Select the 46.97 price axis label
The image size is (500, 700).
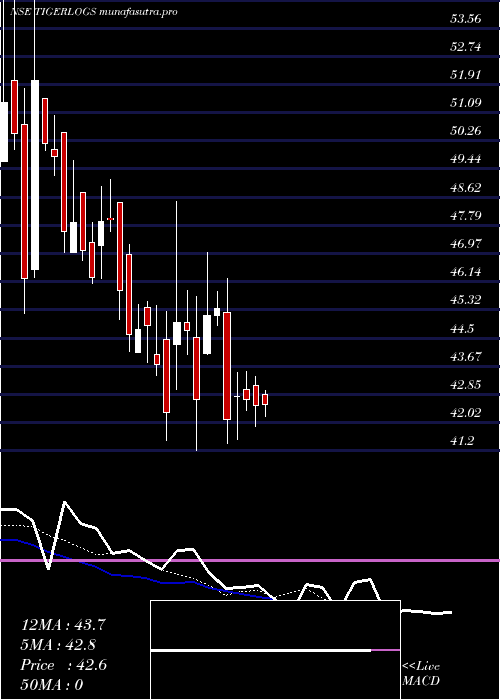(x=466, y=244)
